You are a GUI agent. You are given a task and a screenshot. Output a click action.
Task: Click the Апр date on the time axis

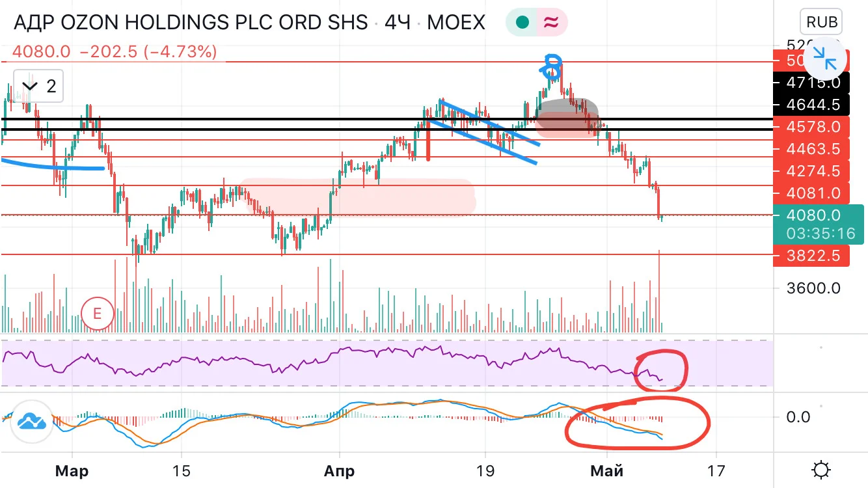click(x=339, y=470)
